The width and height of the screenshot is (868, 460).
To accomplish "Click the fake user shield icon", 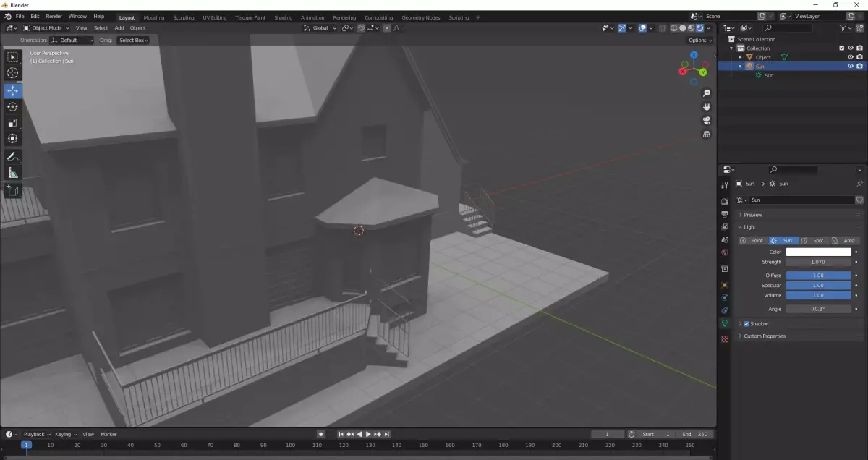I will tap(859, 200).
